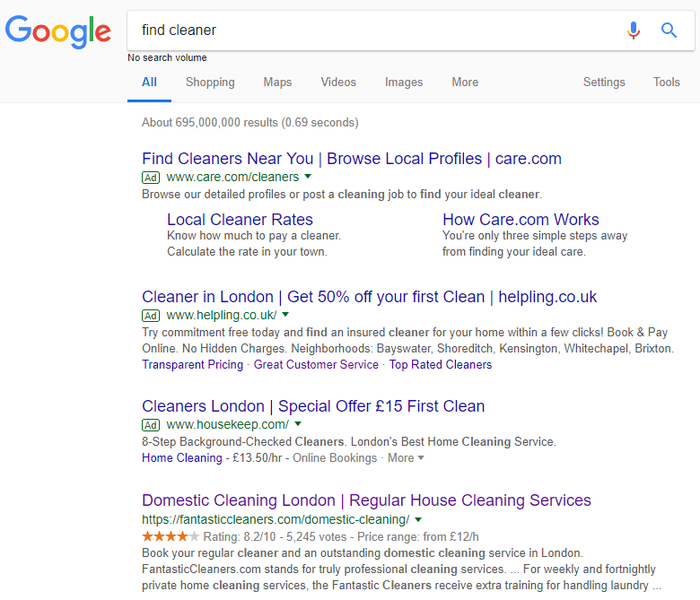This screenshot has height=600, width=700.
Task: Open the More search categories menu
Action: 465,83
